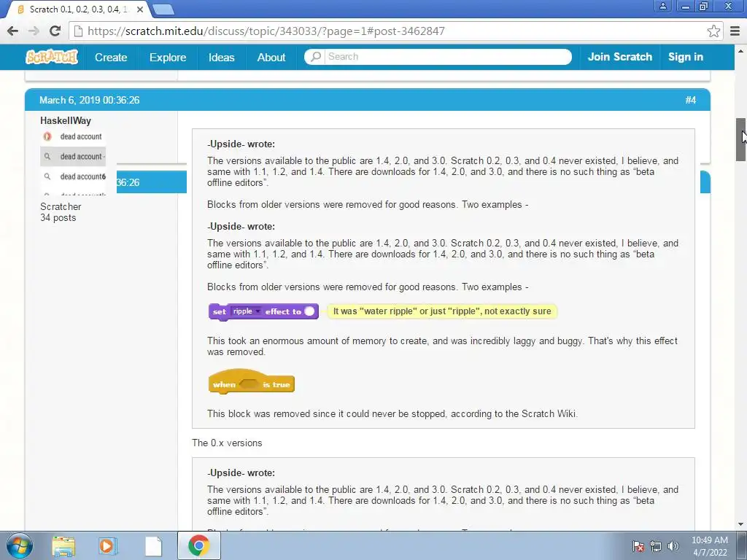Screen dimensions: 747x560
Task: Click the magnifier icon beside the highlighted dead account
Action: (47, 156)
